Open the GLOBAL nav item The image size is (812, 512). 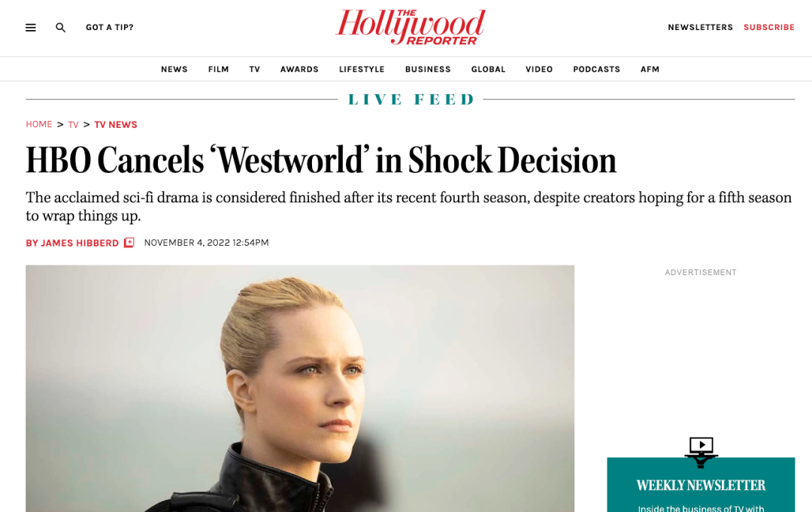pos(488,69)
